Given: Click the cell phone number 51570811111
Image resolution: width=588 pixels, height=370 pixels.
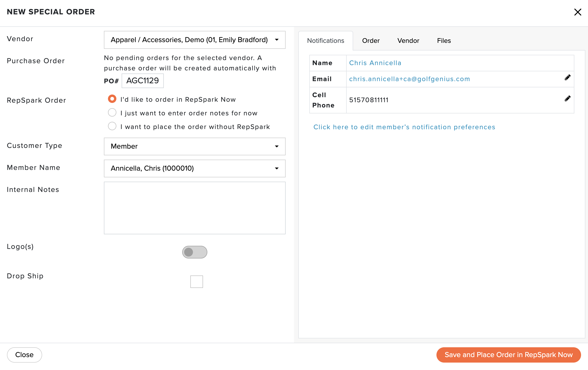Looking at the screenshot, I should (x=369, y=100).
